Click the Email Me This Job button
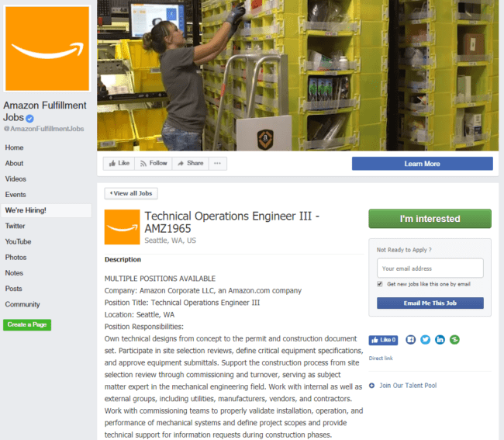 (x=430, y=303)
